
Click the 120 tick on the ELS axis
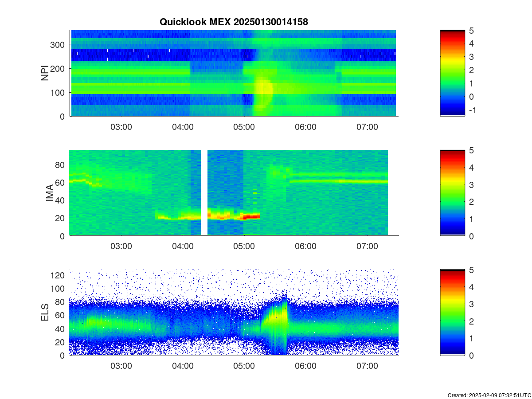pos(59,275)
